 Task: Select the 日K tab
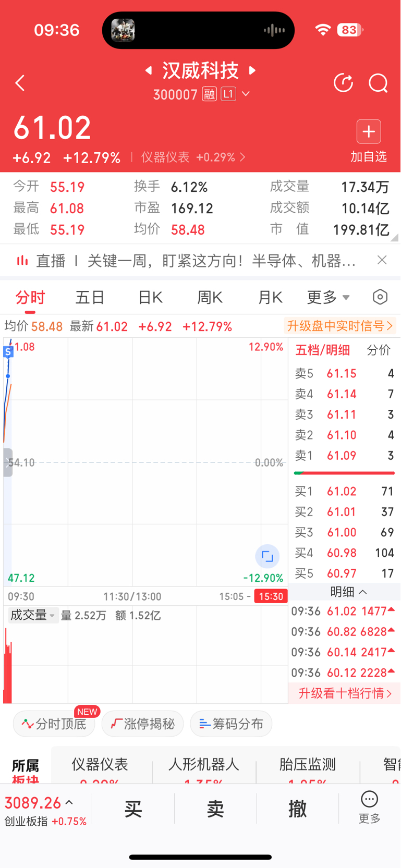tap(150, 298)
